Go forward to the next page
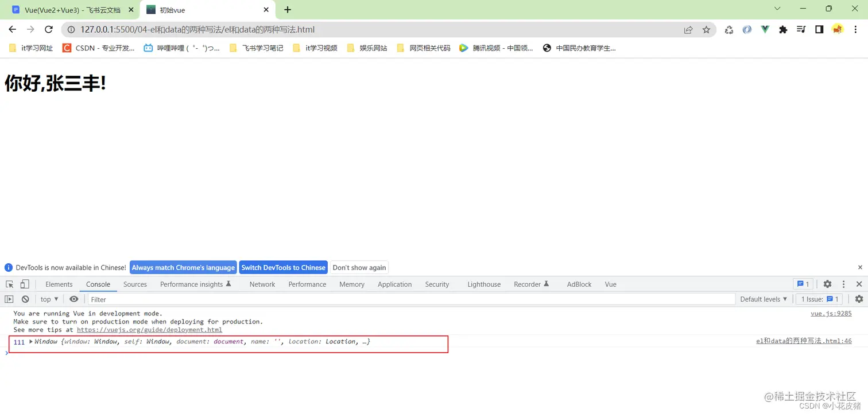The height and width of the screenshot is (414, 868). coord(30,30)
